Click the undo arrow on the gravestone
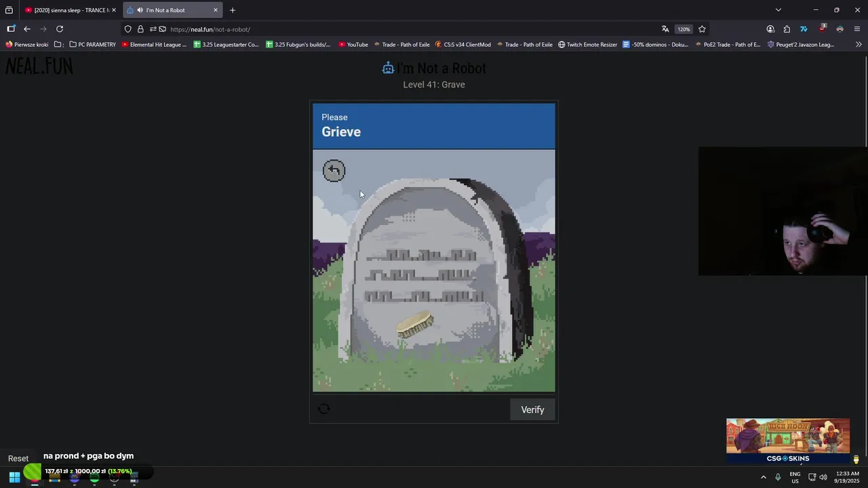The image size is (868, 488). click(334, 171)
